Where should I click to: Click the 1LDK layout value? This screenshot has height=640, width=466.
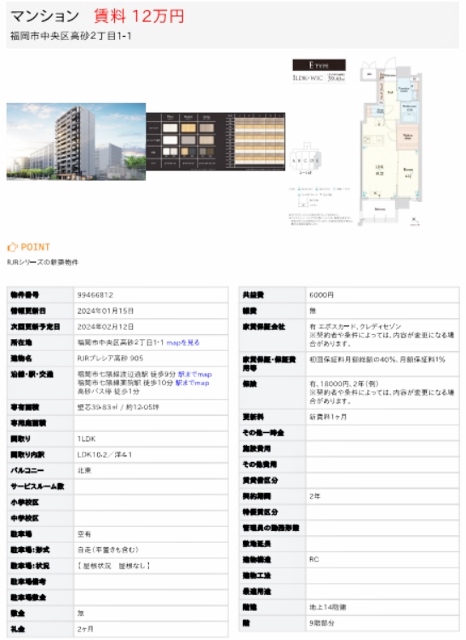(86, 439)
